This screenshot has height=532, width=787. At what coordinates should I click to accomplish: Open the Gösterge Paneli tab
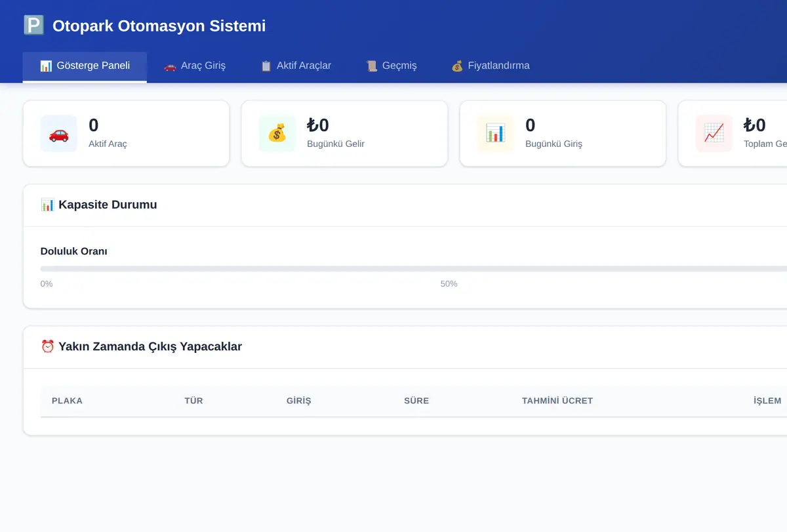coord(85,66)
